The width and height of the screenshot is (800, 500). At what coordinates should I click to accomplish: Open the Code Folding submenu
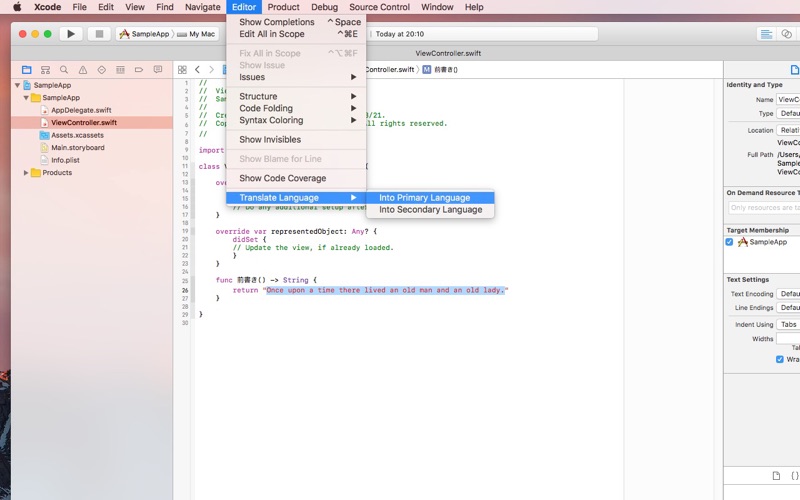point(296,108)
